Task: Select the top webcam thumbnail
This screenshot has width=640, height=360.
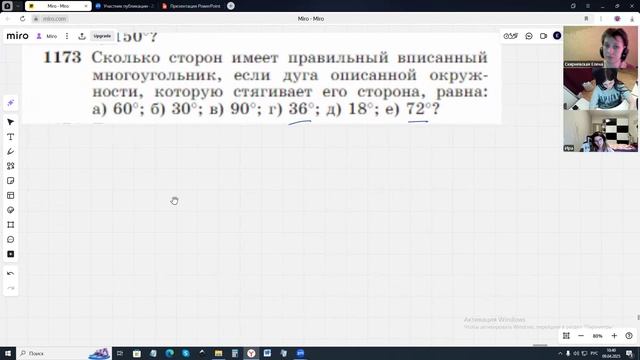Action: click(x=600, y=47)
